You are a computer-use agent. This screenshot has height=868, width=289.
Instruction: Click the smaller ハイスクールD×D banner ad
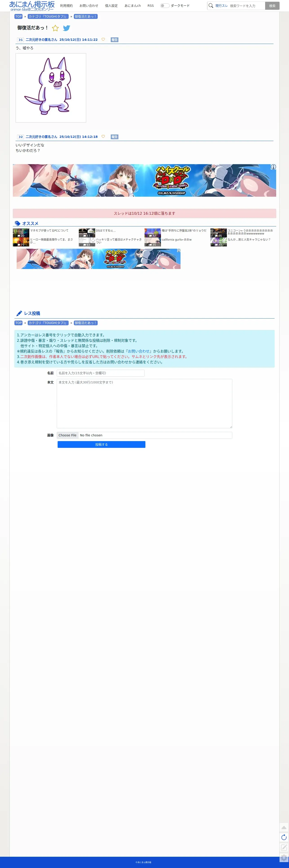(x=98, y=259)
